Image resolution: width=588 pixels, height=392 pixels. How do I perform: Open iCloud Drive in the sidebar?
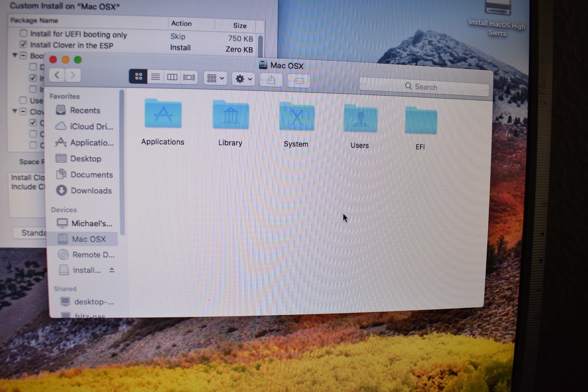pos(84,126)
